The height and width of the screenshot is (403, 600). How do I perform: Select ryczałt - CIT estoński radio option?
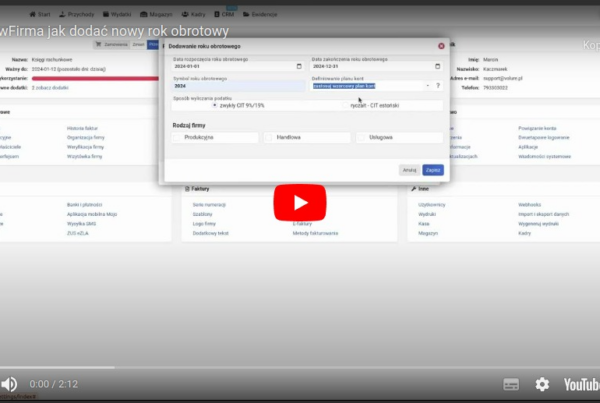[347, 105]
